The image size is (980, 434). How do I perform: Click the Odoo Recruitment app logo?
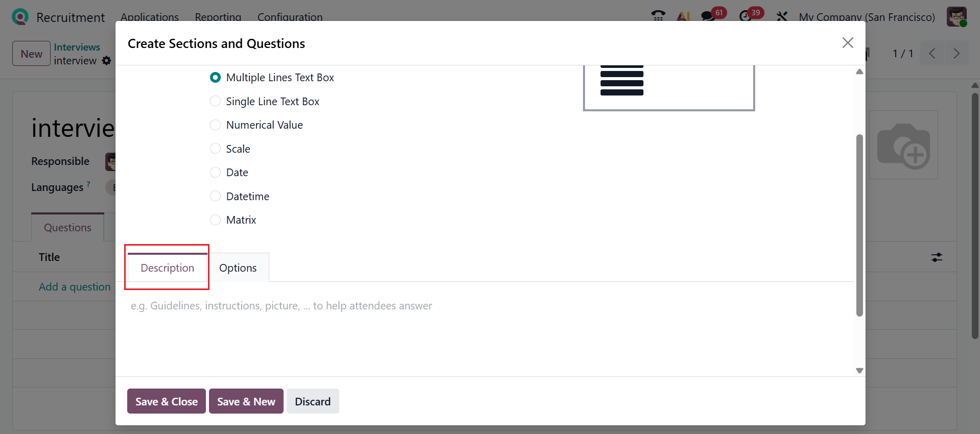[x=20, y=17]
